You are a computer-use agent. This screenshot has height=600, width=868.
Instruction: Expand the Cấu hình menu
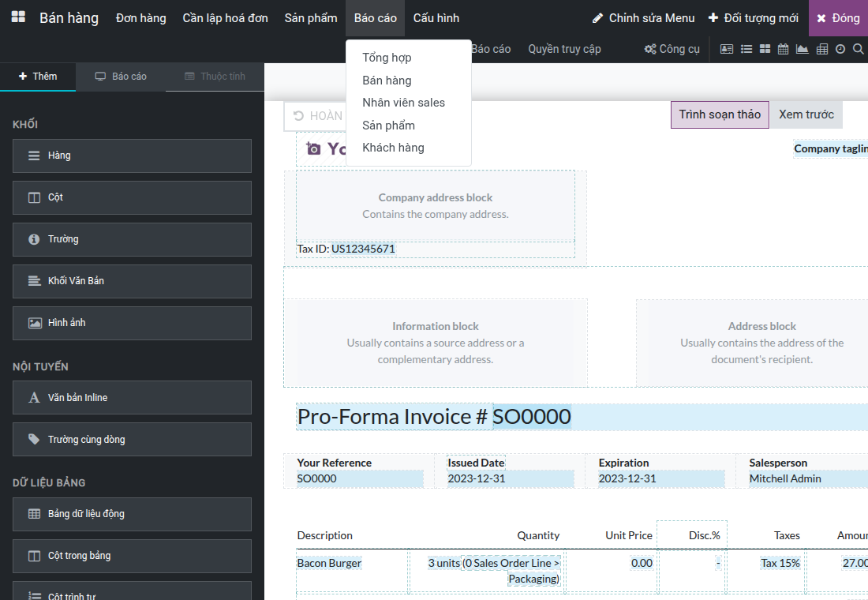click(436, 18)
